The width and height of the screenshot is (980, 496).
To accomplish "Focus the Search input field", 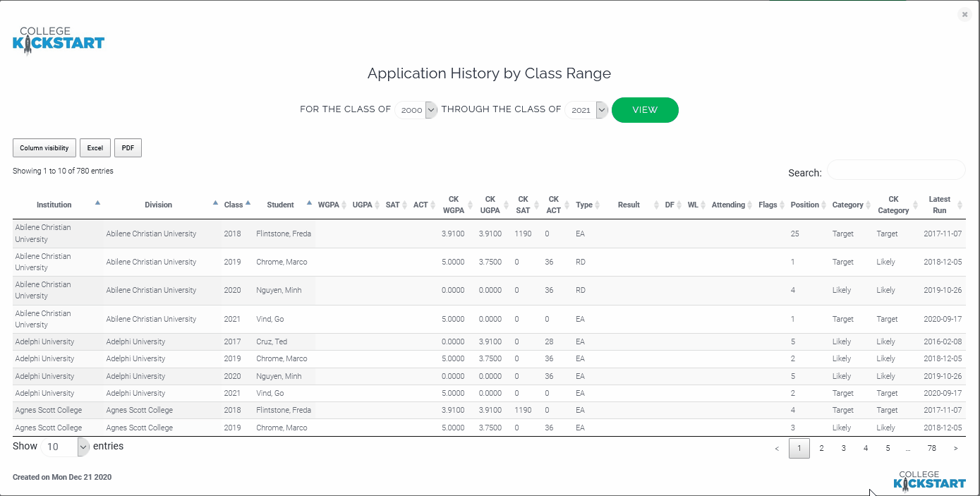I will (x=896, y=170).
